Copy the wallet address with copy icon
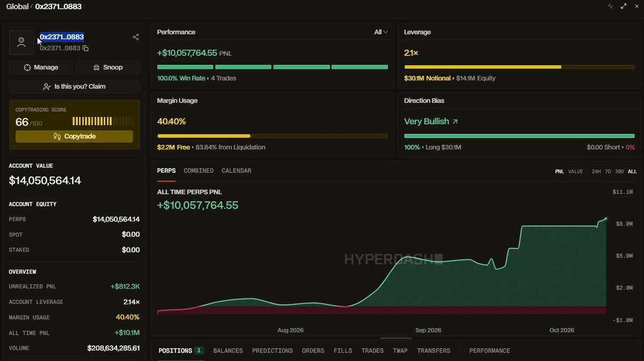This screenshot has width=644, height=361. coord(85,48)
